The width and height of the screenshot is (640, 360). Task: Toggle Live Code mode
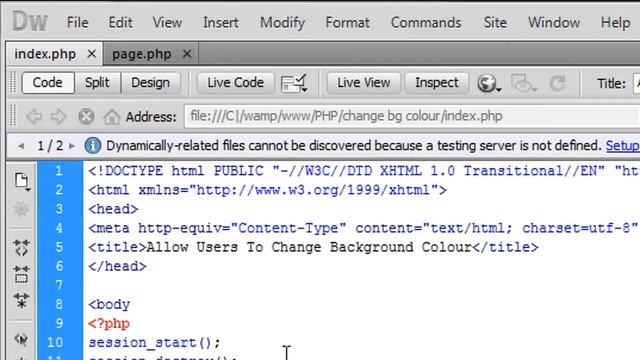point(236,83)
